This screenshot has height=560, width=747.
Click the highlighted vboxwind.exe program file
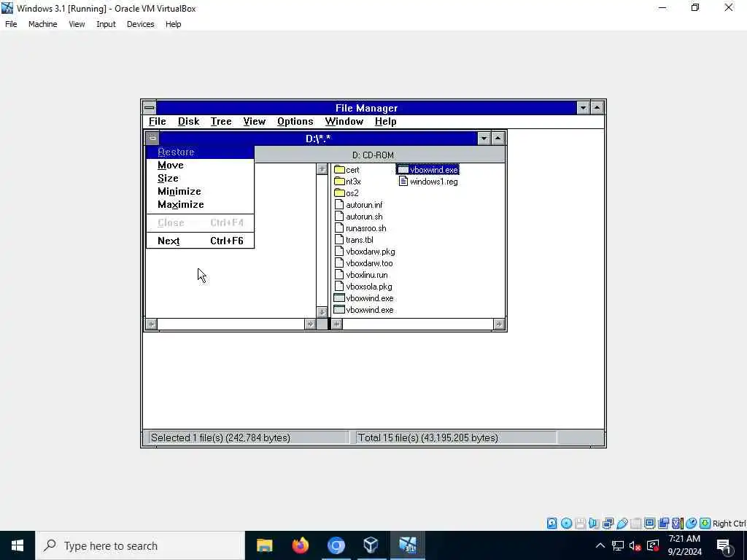pyautogui.click(x=427, y=169)
